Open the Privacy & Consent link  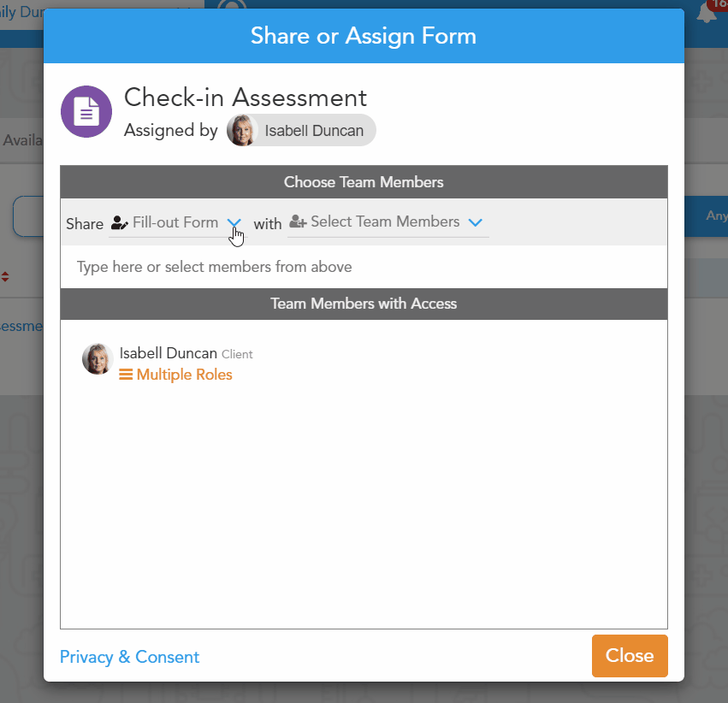(129, 657)
